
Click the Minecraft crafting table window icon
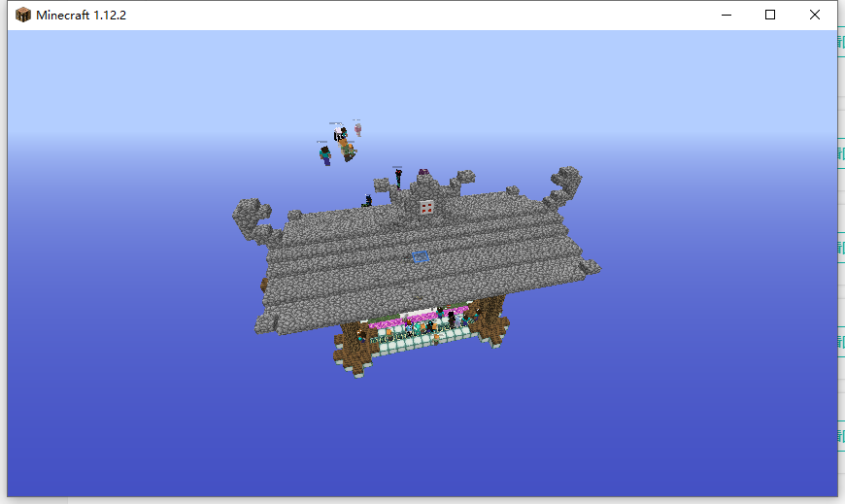23,15
